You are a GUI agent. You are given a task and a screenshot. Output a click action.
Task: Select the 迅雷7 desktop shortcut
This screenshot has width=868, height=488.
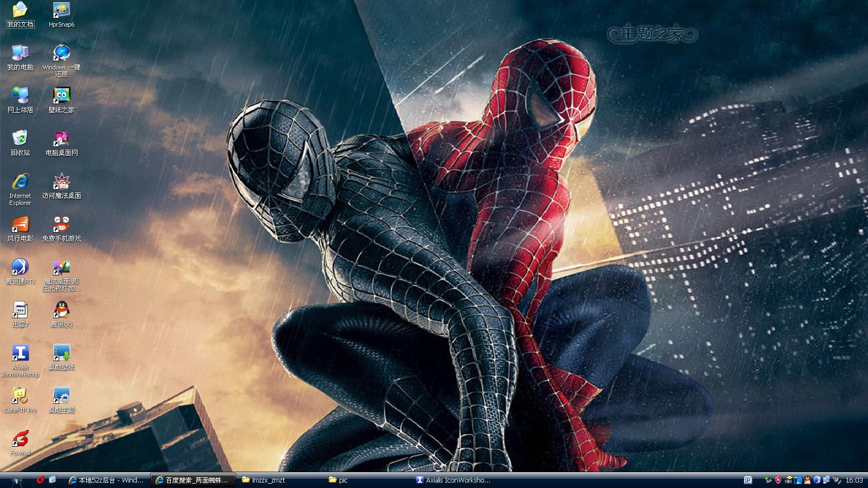click(20, 314)
